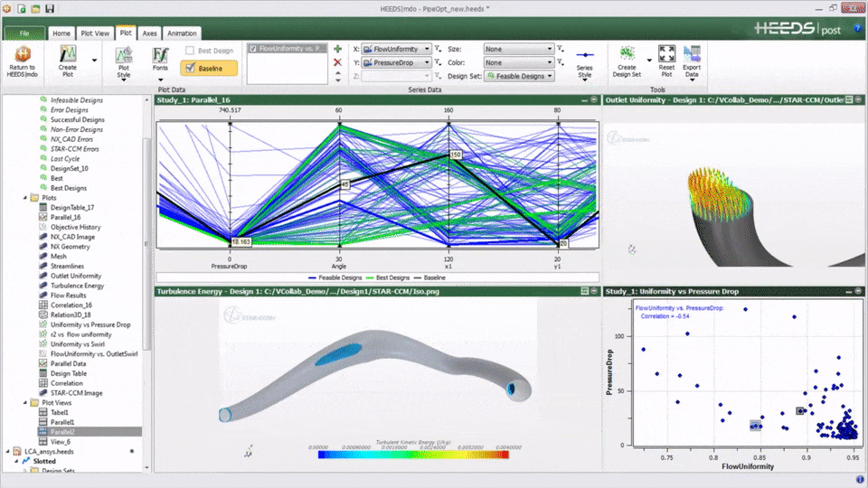Image resolution: width=868 pixels, height=488 pixels.
Task: Click the filter icon beside Size dropdown
Action: tap(561, 49)
